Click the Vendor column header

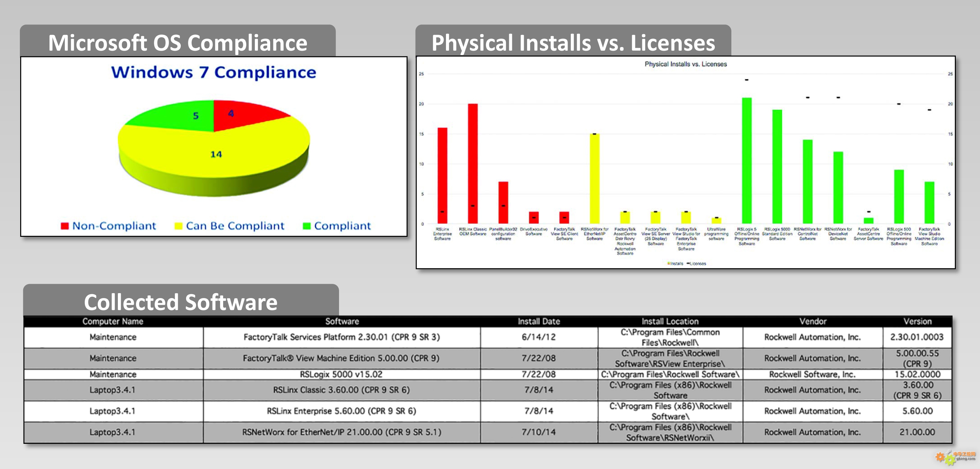coord(812,321)
